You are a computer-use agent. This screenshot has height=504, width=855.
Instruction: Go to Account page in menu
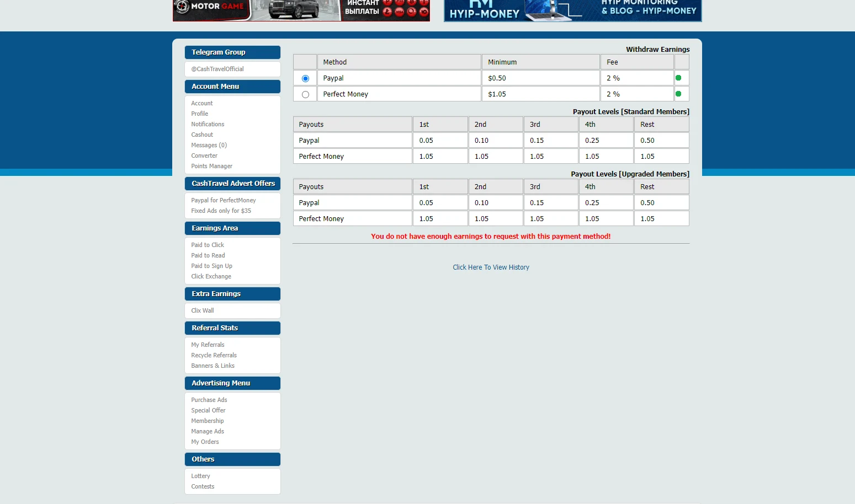pyautogui.click(x=202, y=103)
